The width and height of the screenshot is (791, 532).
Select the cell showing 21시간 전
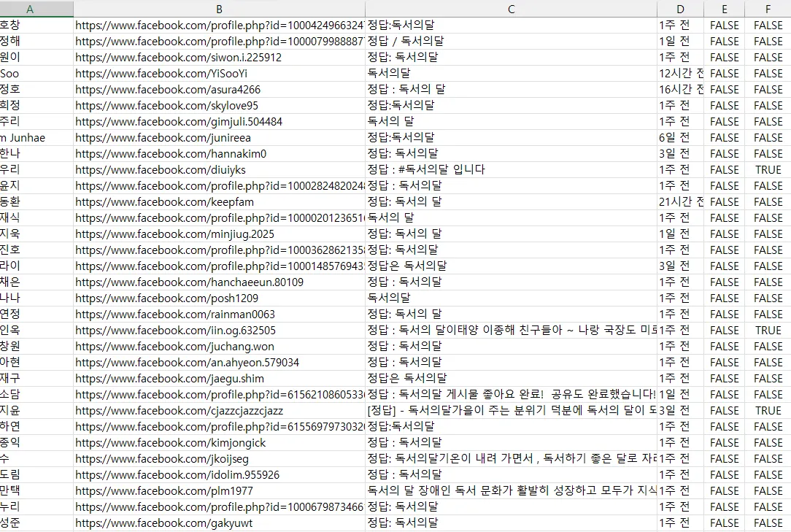click(679, 201)
